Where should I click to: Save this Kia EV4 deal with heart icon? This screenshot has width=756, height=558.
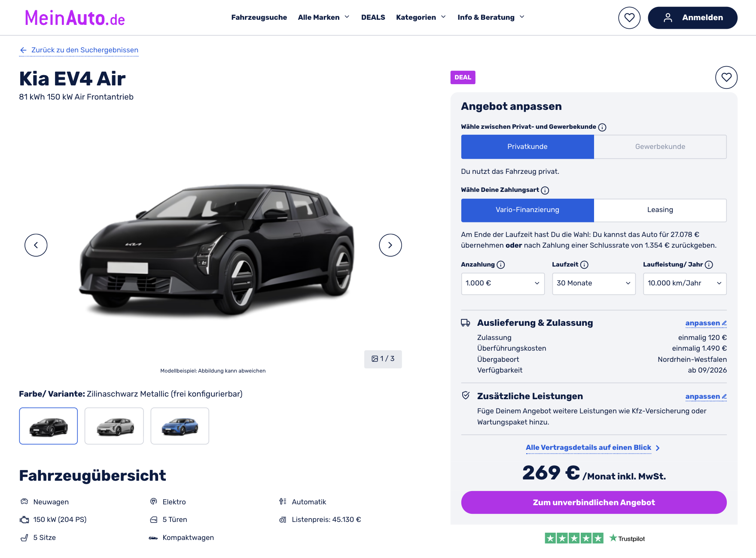[726, 77]
